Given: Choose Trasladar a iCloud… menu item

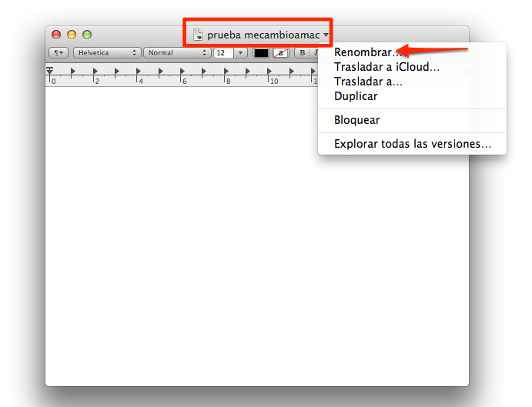Looking at the screenshot, I should click(386, 67).
